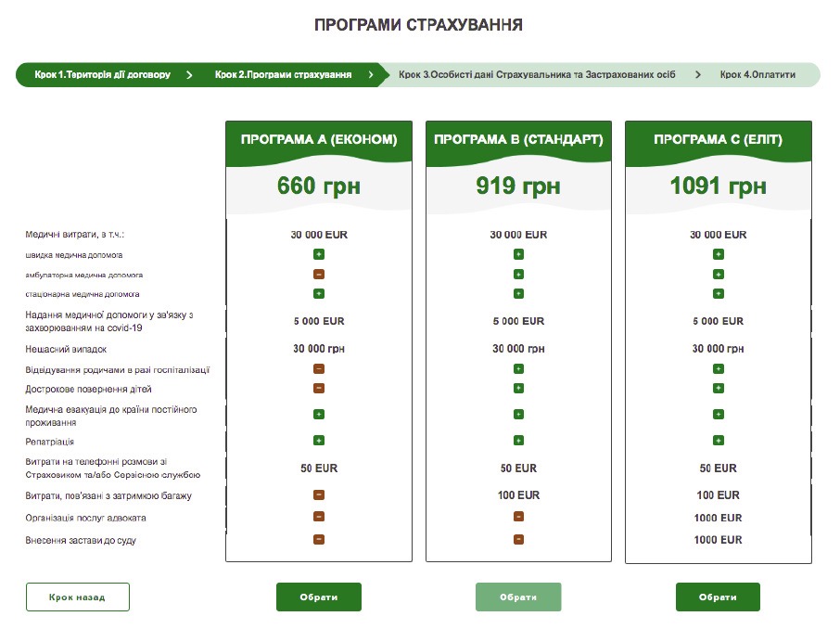The height and width of the screenshot is (629, 840).
Task: Click plus icon for Медична евакуація in Program B
Action: click(518, 415)
